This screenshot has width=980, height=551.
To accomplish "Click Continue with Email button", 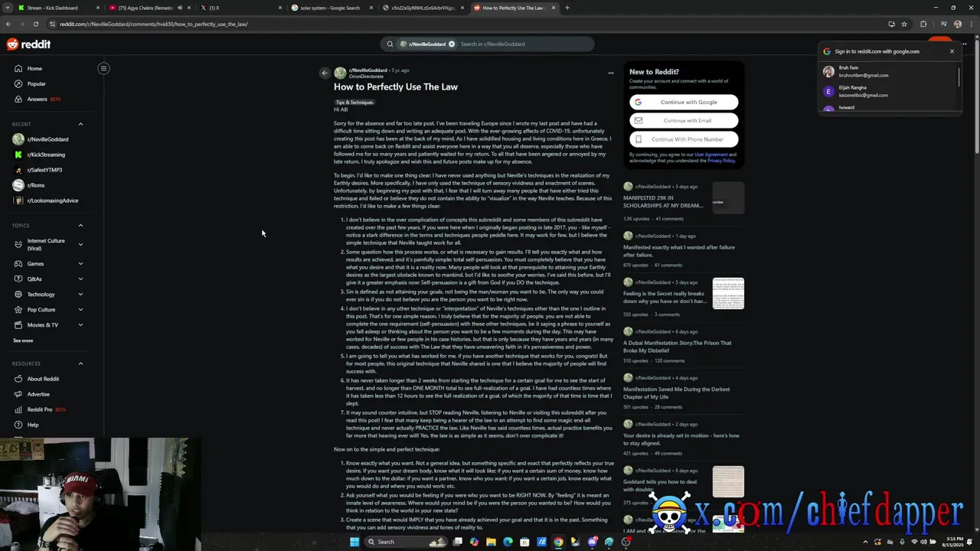I will 684,120.
